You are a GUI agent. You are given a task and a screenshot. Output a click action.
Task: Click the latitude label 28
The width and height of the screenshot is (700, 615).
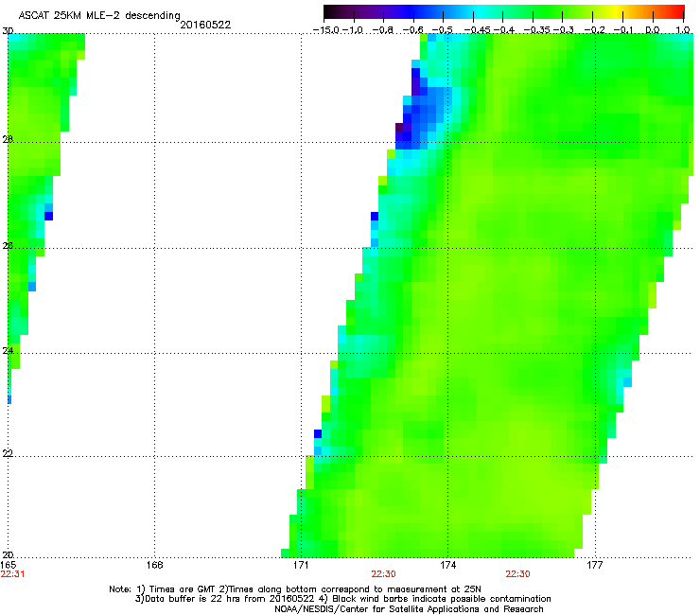pyautogui.click(x=8, y=139)
